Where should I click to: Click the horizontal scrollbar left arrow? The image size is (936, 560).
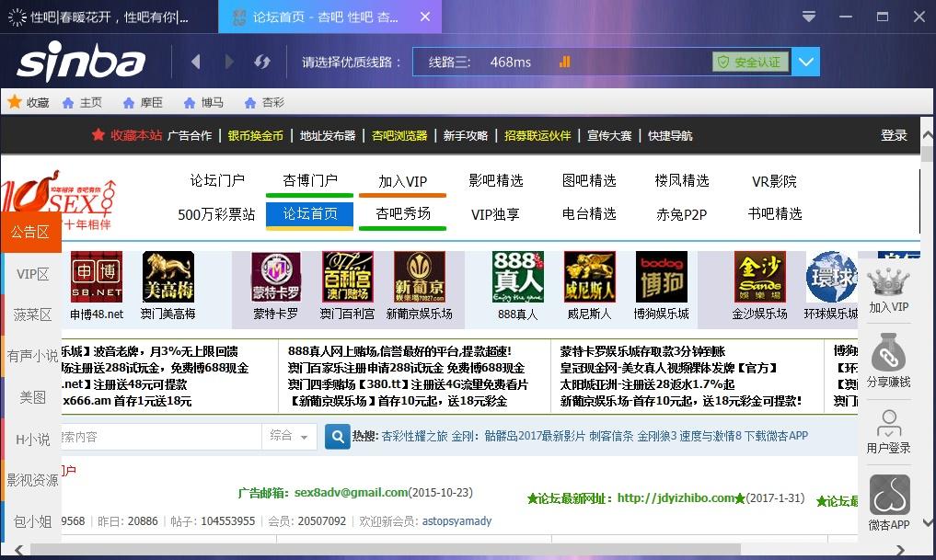19,549
